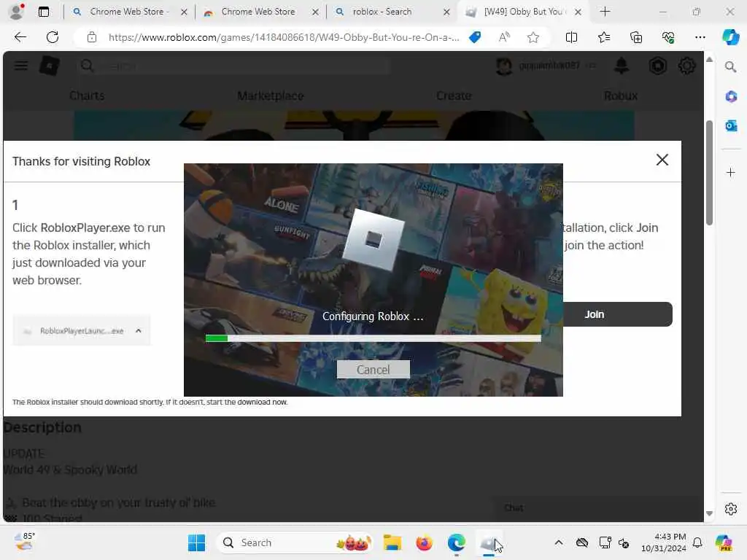View site information lock icon

coord(92,37)
